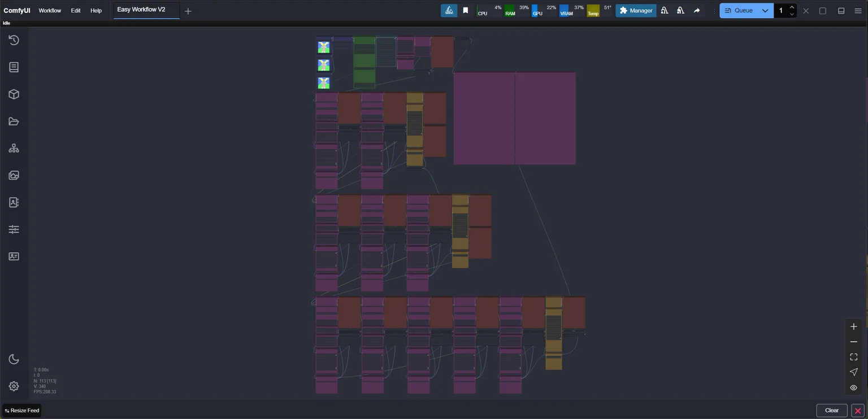Open the queue history sidebar icon
Viewport: 868px width, 419px height.
(14, 40)
